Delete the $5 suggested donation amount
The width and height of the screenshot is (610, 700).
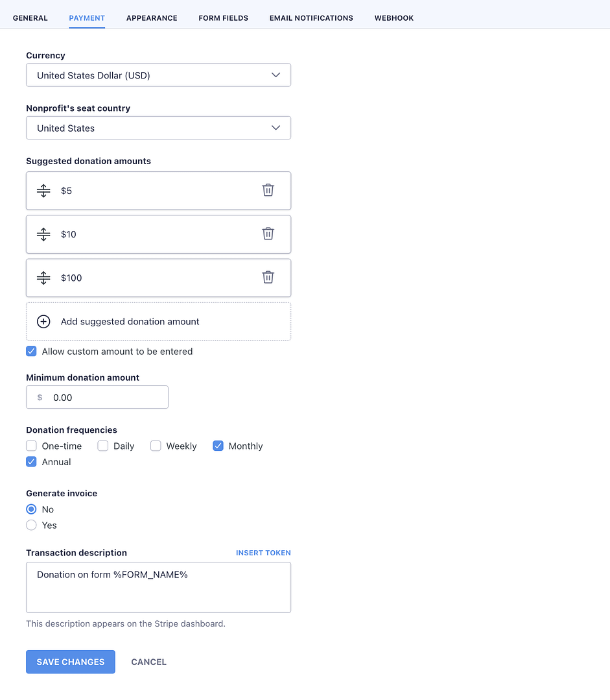[x=268, y=190]
